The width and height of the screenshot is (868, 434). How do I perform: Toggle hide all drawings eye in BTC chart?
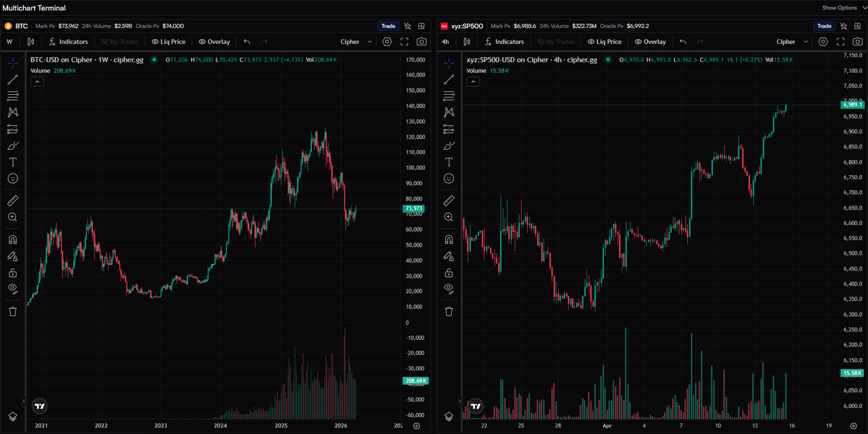pyautogui.click(x=13, y=289)
